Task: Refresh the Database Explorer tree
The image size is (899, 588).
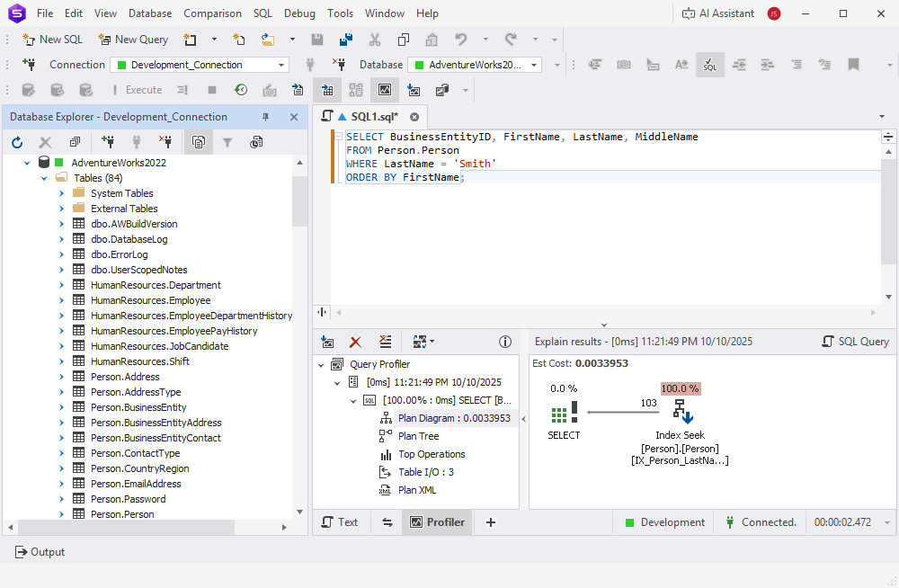Action: 17,142
